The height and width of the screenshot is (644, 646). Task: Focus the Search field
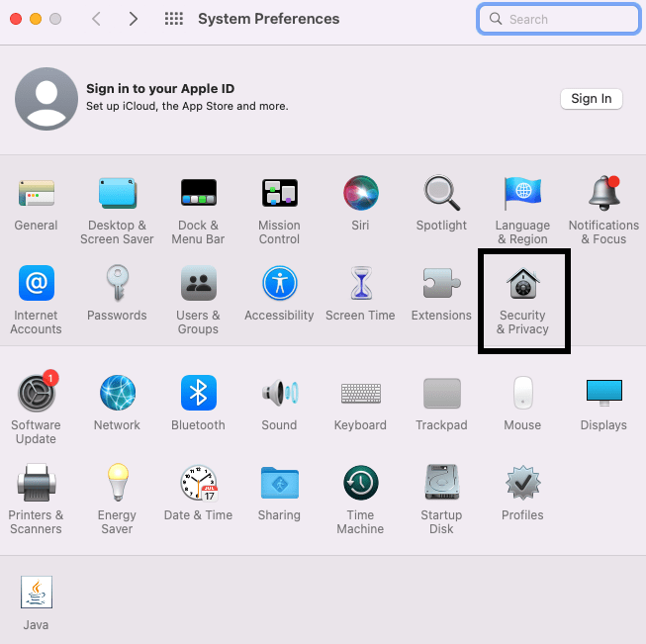point(558,19)
